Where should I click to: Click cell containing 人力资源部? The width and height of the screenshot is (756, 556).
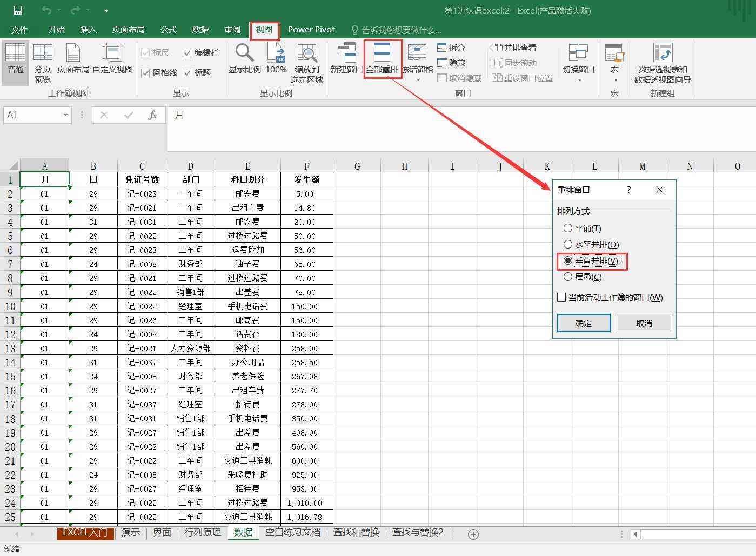tap(190, 349)
